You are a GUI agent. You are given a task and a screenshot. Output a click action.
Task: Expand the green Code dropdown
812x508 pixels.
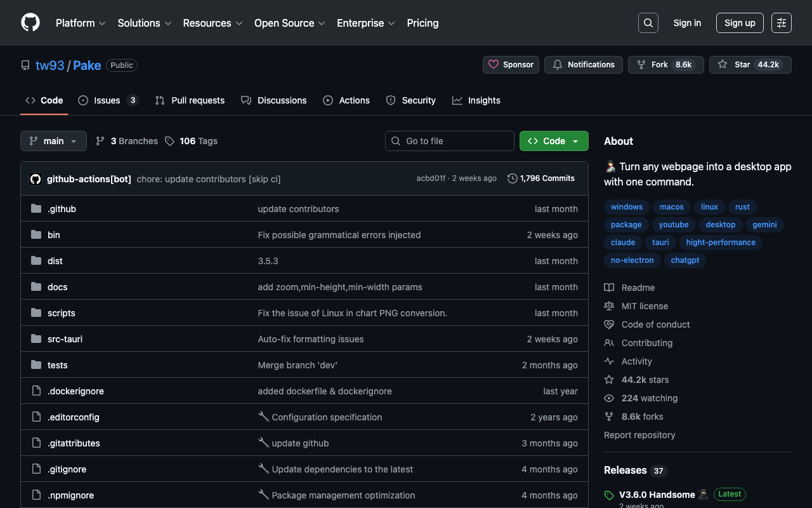[553, 141]
